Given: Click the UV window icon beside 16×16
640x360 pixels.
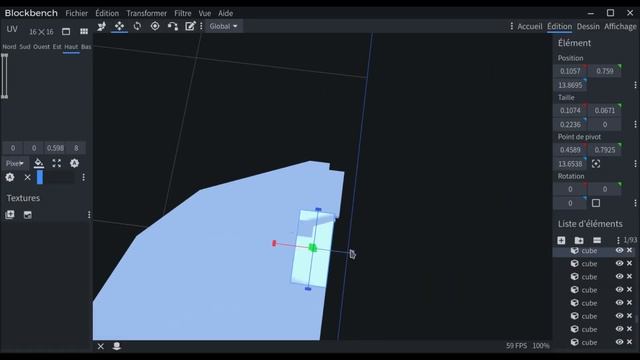Looking at the screenshot, I should pyautogui.click(x=66, y=31).
